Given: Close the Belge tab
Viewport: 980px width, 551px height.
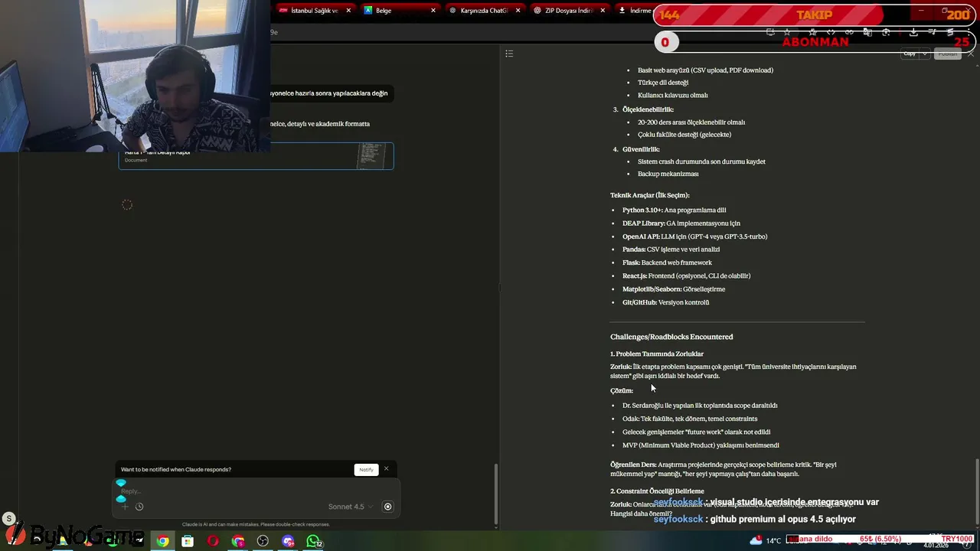Looking at the screenshot, I should click(x=433, y=11).
